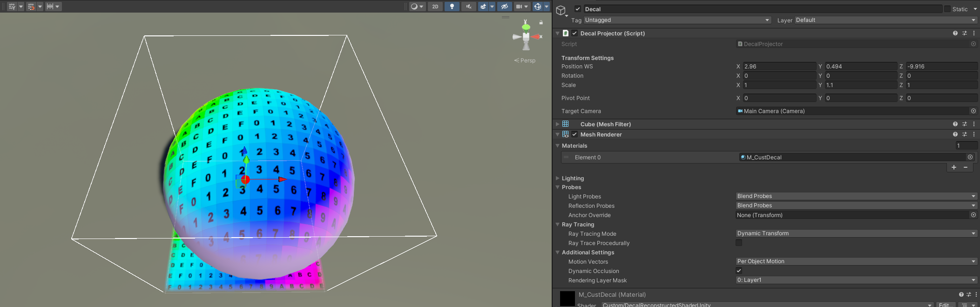Expand the Lighting section

coord(558,178)
